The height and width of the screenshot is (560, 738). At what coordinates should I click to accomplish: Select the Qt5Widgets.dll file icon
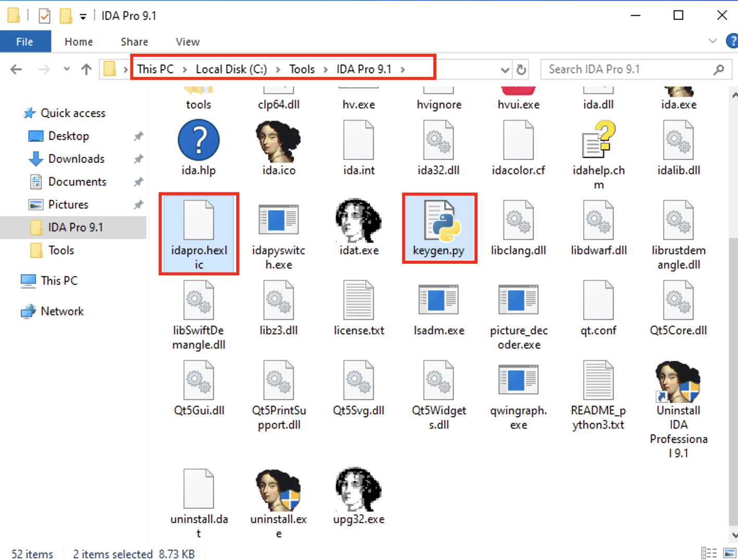pos(439,381)
